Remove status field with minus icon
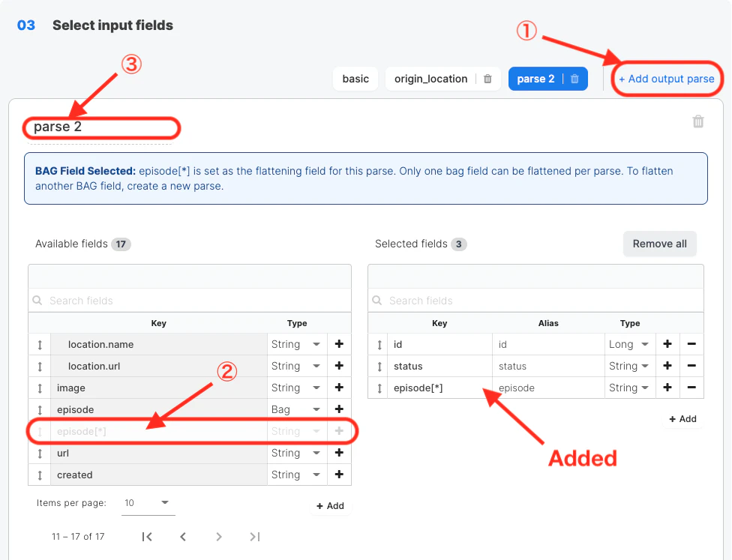Image resolution: width=732 pixels, height=560 pixels. tap(691, 365)
